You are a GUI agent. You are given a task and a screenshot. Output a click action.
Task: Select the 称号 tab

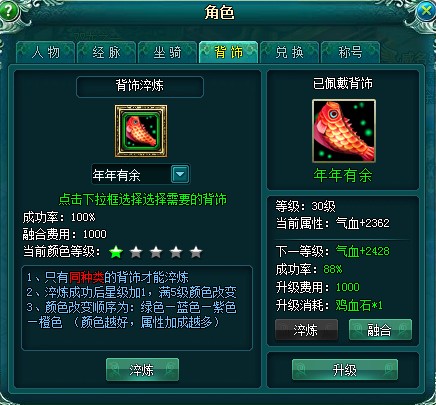pos(350,52)
